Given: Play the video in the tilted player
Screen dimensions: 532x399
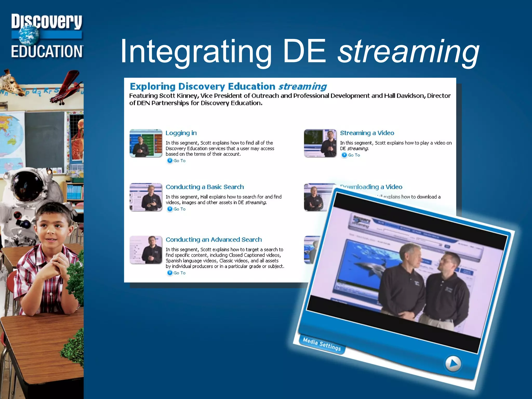Looking at the screenshot, I should click(x=453, y=363).
